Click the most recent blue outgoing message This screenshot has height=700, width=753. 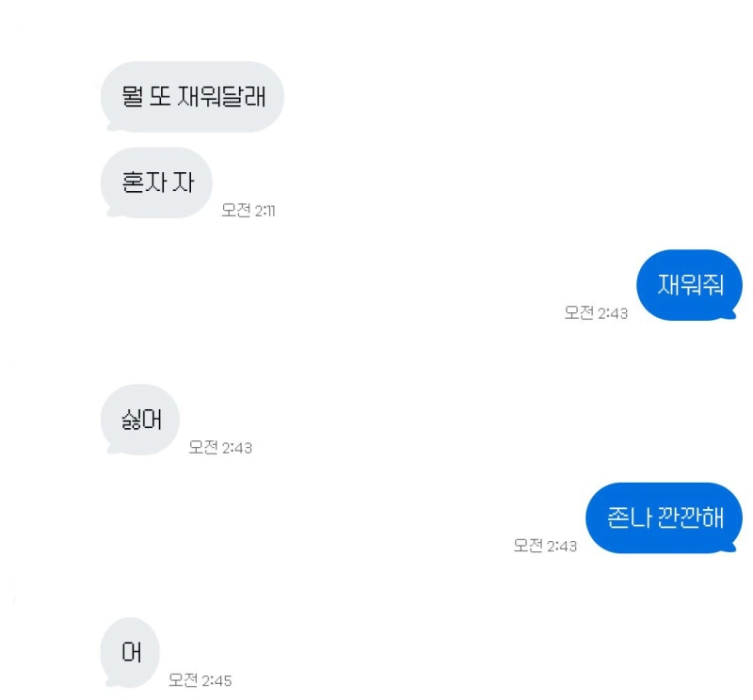(x=664, y=517)
